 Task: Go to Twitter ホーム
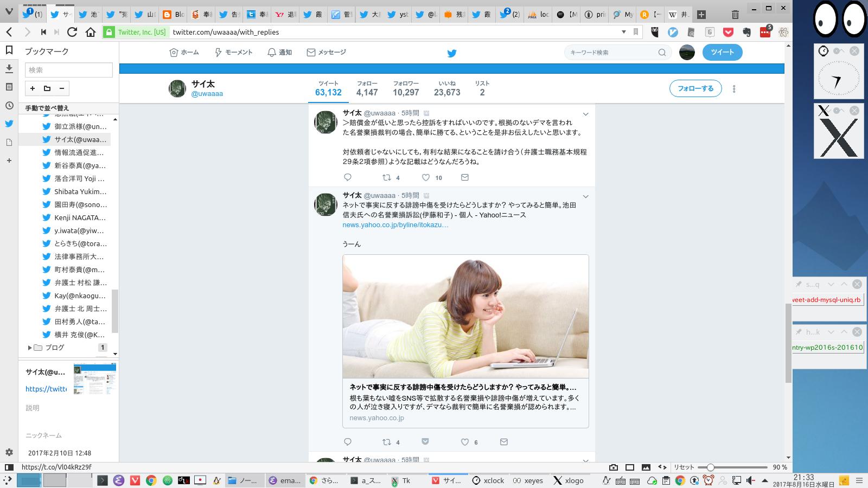184,52
